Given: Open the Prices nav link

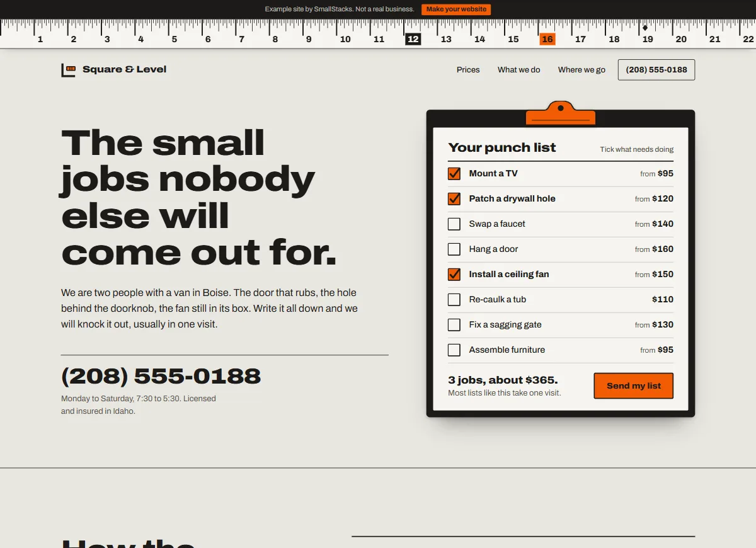Looking at the screenshot, I should coord(468,70).
